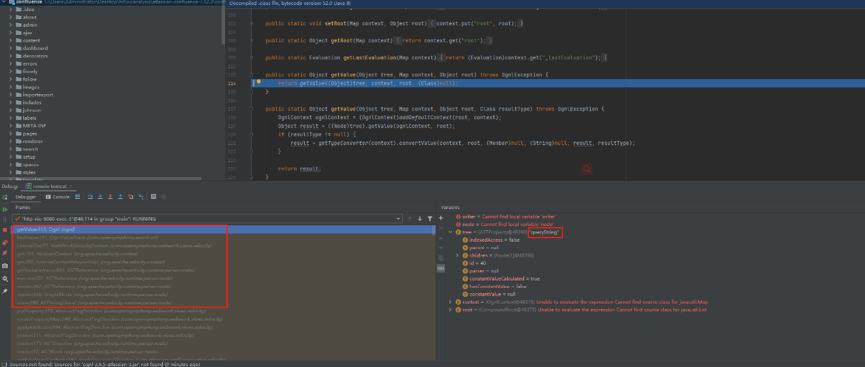Select the decorators folder
This screenshot has height=367, width=865.
pos(35,56)
